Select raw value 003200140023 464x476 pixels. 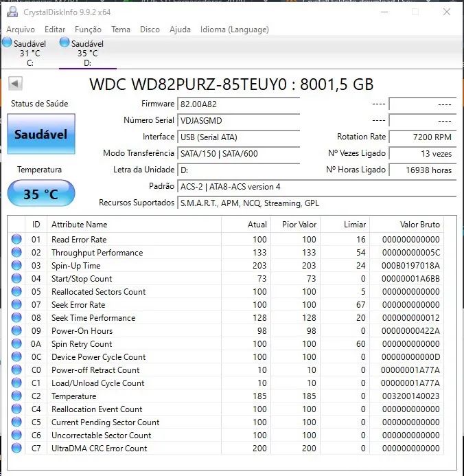pos(410,396)
